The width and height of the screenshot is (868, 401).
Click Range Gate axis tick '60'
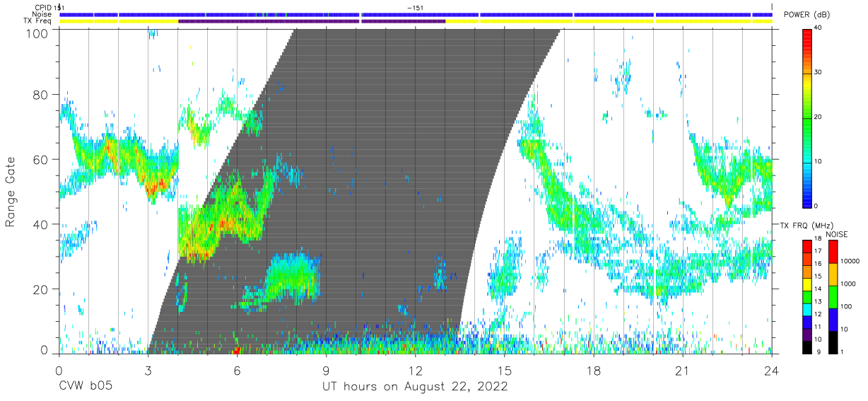pyautogui.click(x=41, y=160)
